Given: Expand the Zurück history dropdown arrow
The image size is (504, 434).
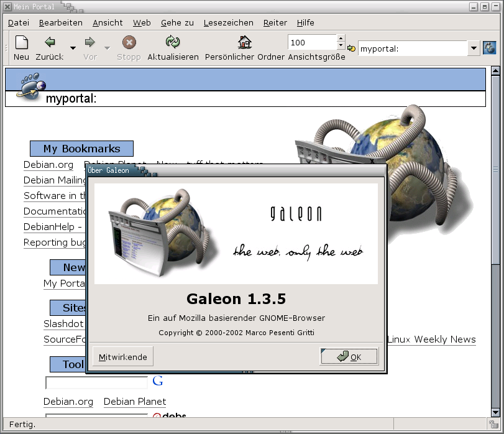Looking at the screenshot, I should pos(73,48).
